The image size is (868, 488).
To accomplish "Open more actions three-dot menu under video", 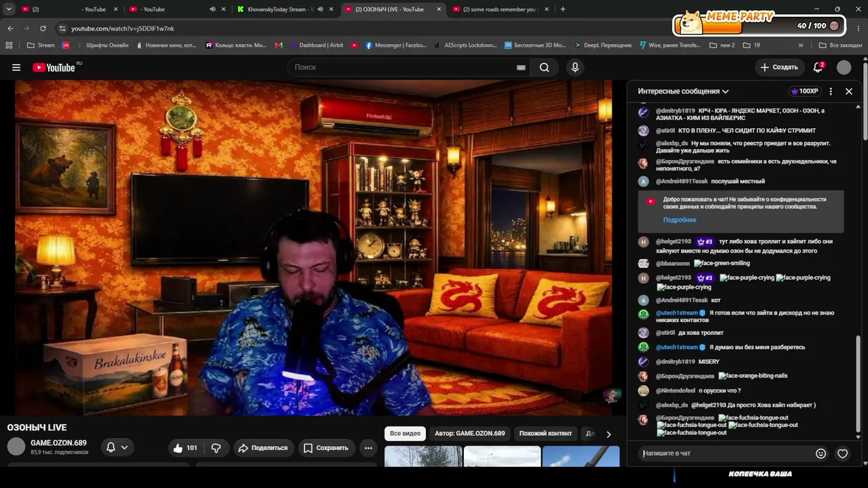I will 368,448.
